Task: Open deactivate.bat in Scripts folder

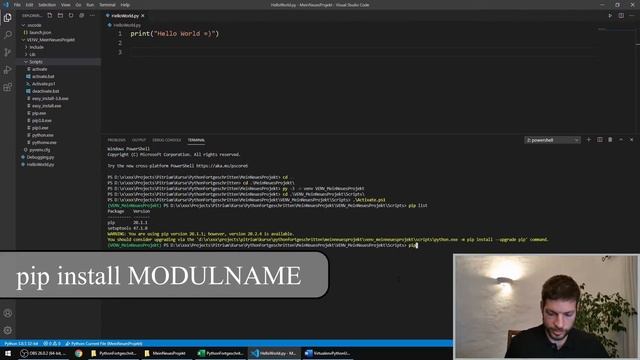Action: point(45,91)
